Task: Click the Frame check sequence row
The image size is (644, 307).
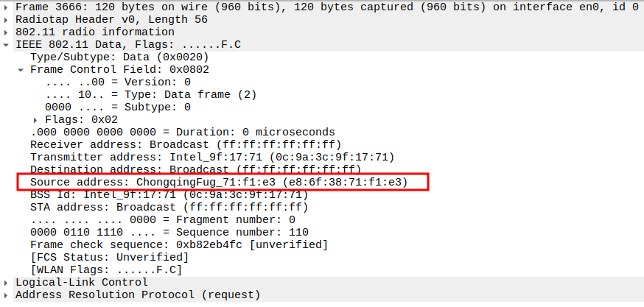Action: pos(178,244)
